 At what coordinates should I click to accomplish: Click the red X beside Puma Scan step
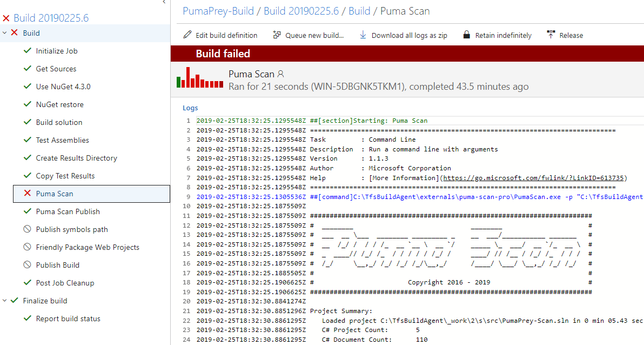pos(28,194)
